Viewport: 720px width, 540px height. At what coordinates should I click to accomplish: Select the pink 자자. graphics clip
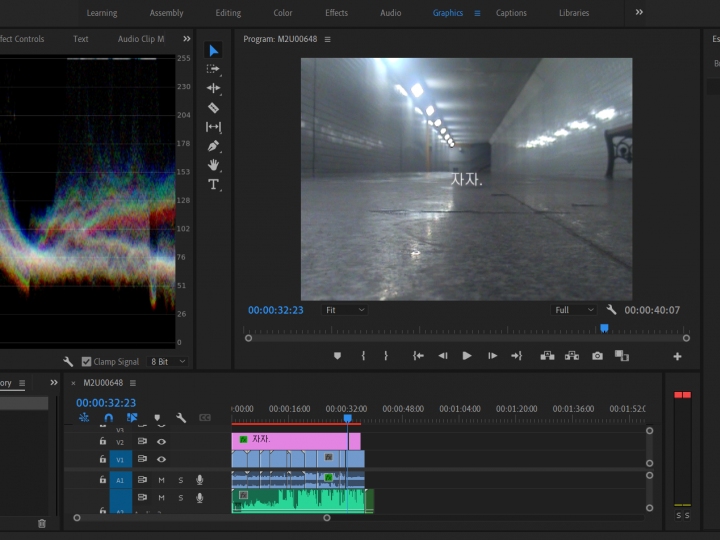point(295,440)
